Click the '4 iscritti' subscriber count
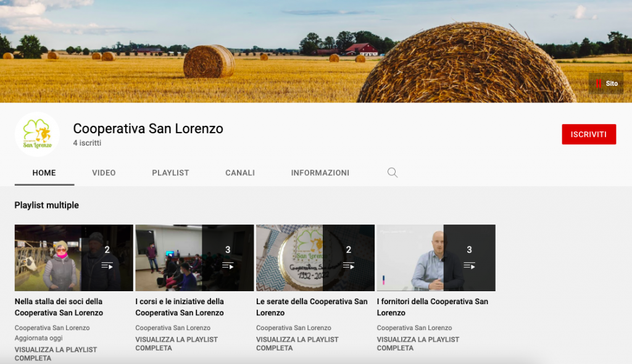 (x=87, y=143)
